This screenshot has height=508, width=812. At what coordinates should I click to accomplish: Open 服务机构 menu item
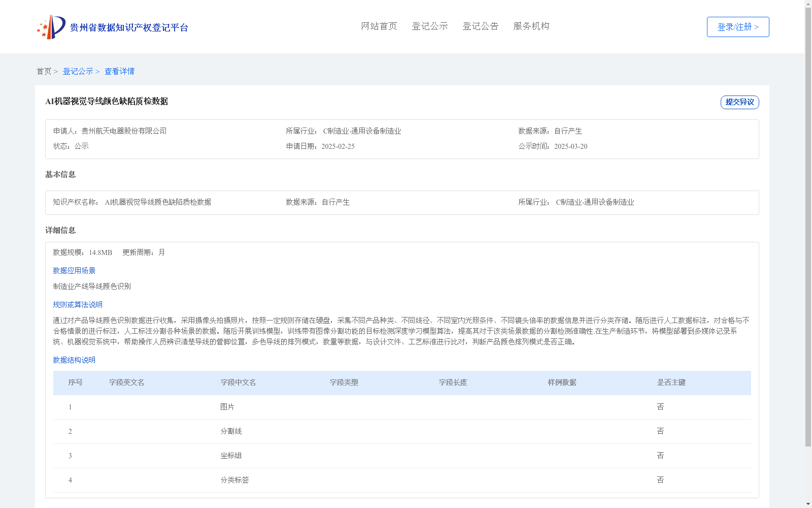coord(531,26)
